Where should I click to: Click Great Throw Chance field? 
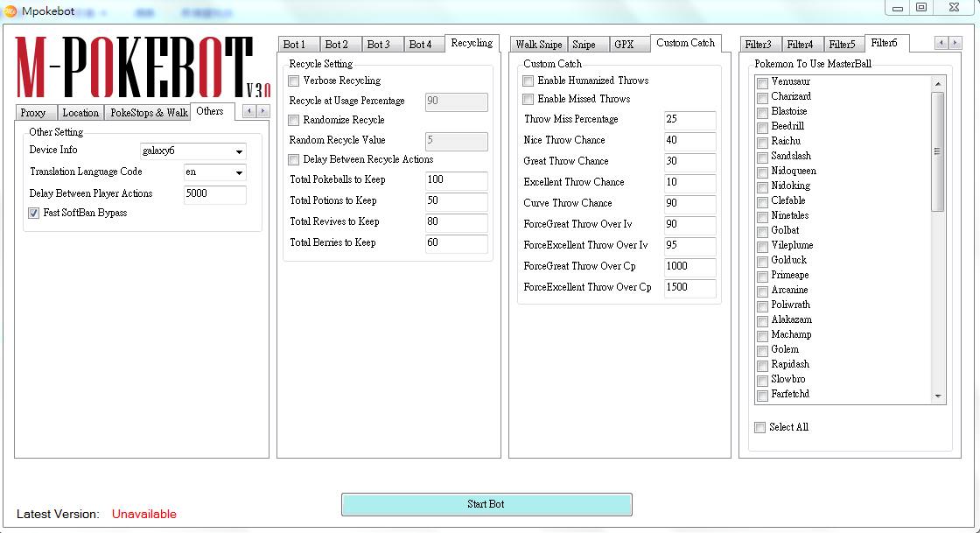click(690, 162)
